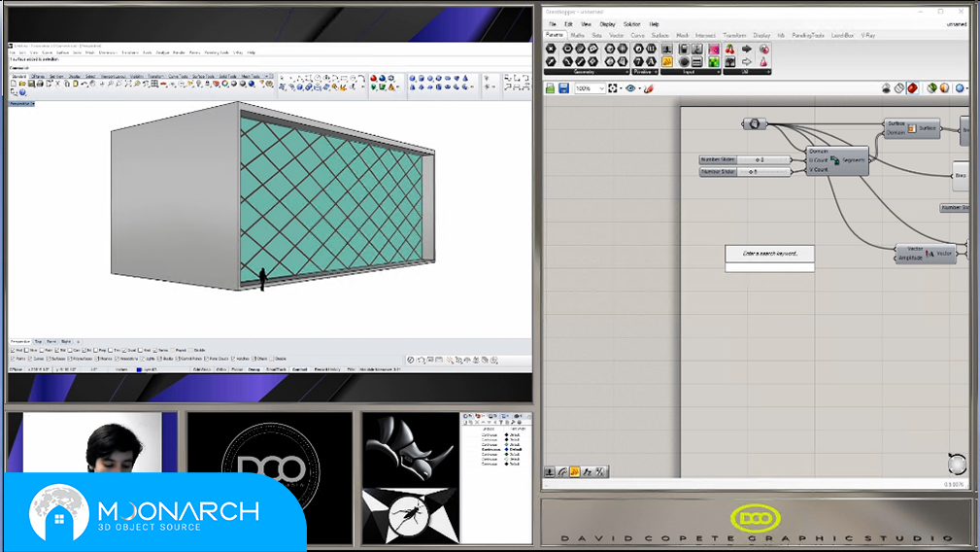Zoom extents on the Grasshopper canvas

tap(613, 88)
